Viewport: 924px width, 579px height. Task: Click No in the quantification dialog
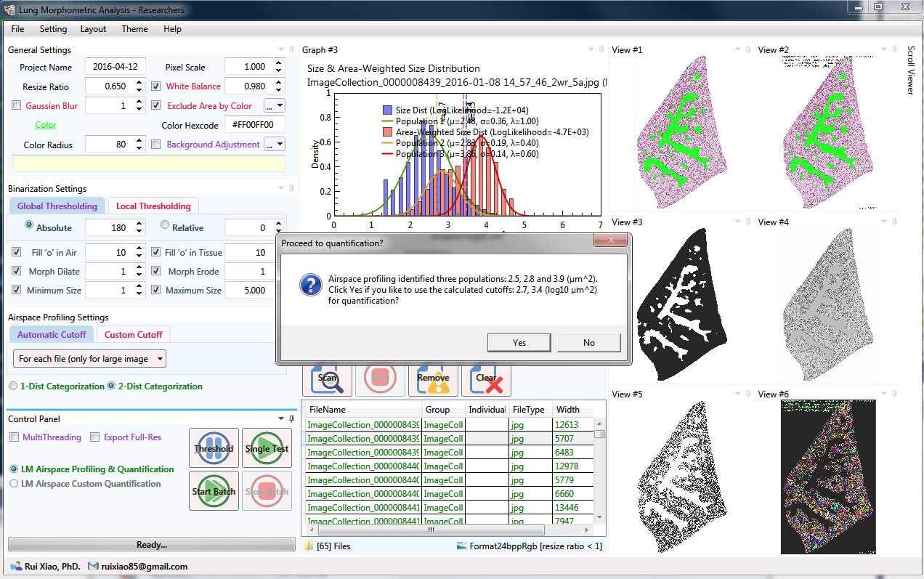tap(588, 343)
